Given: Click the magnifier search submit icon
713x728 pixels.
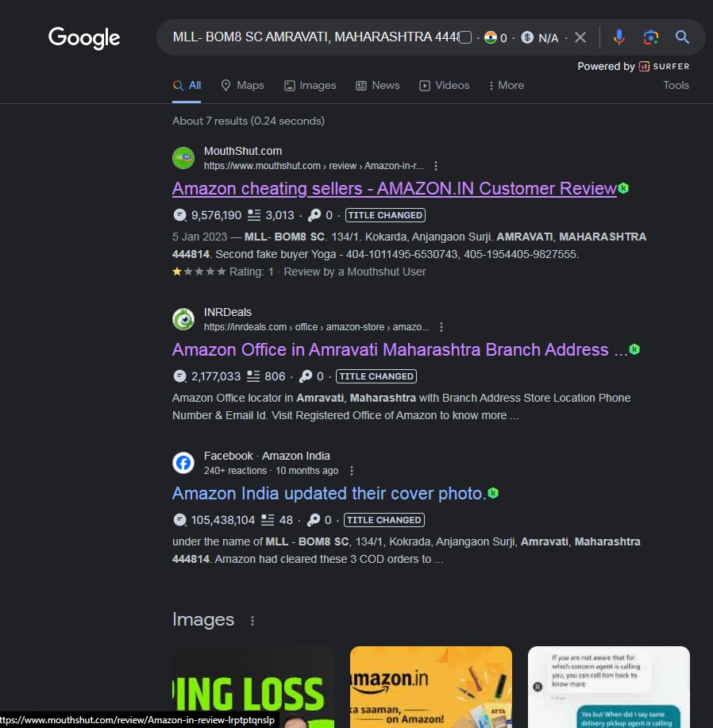Looking at the screenshot, I should 682,37.
